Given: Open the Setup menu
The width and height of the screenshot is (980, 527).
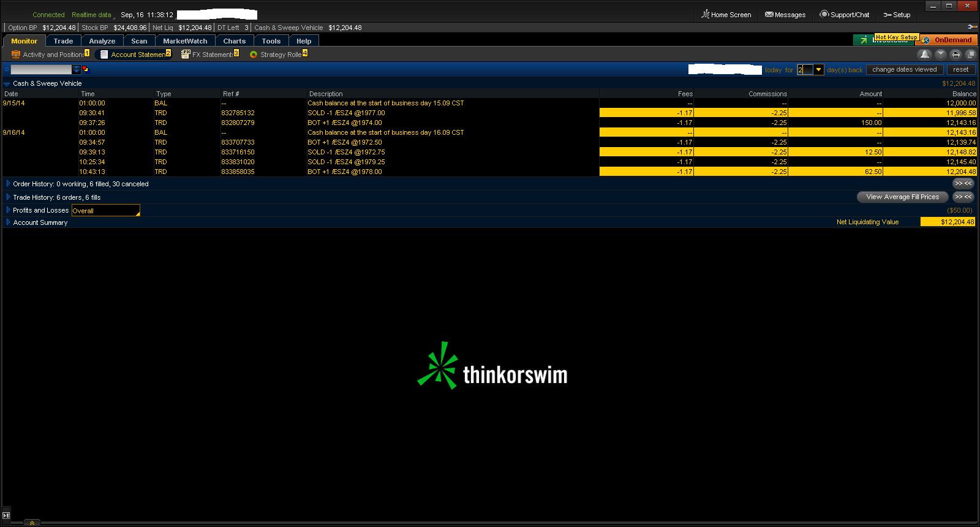Looking at the screenshot, I should point(896,15).
